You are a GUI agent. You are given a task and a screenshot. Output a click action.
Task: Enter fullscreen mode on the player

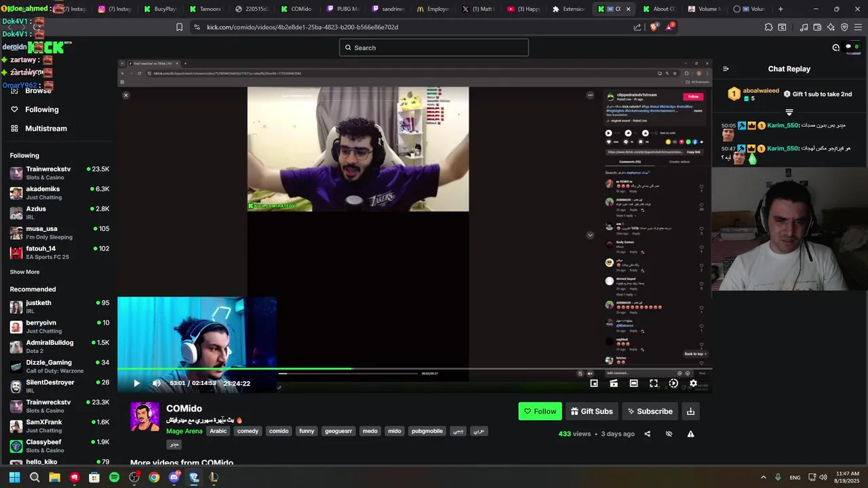pyautogui.click(x=654, y=383)
